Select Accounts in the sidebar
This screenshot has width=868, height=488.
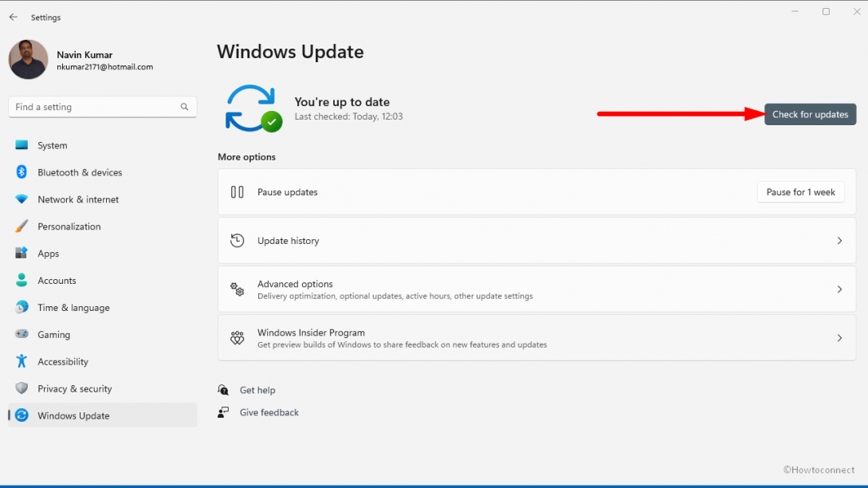[102, 281]
